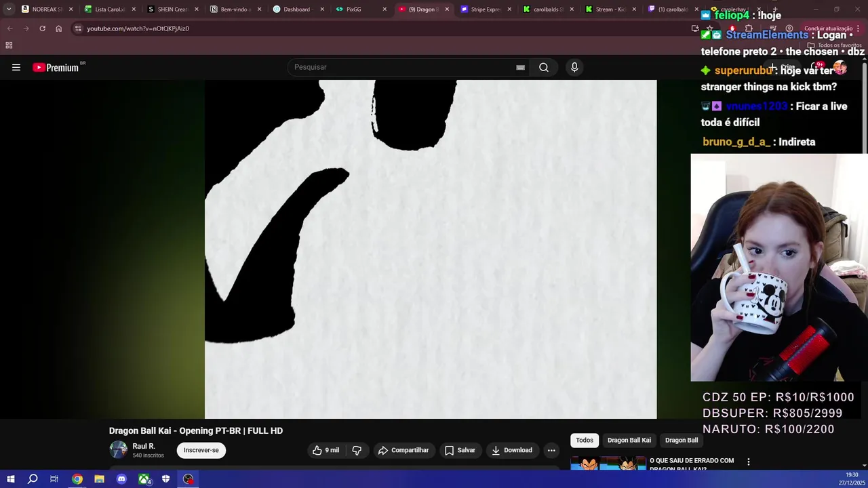The image size is (868, 488).
Task: Close the Stripe Express tab
Action: (x=509, y=9)
